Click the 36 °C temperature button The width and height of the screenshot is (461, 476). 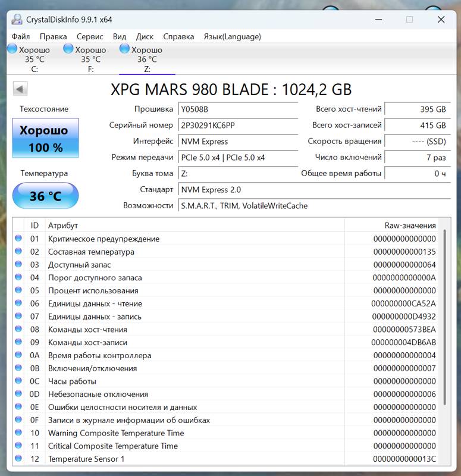tap(46, 196)
